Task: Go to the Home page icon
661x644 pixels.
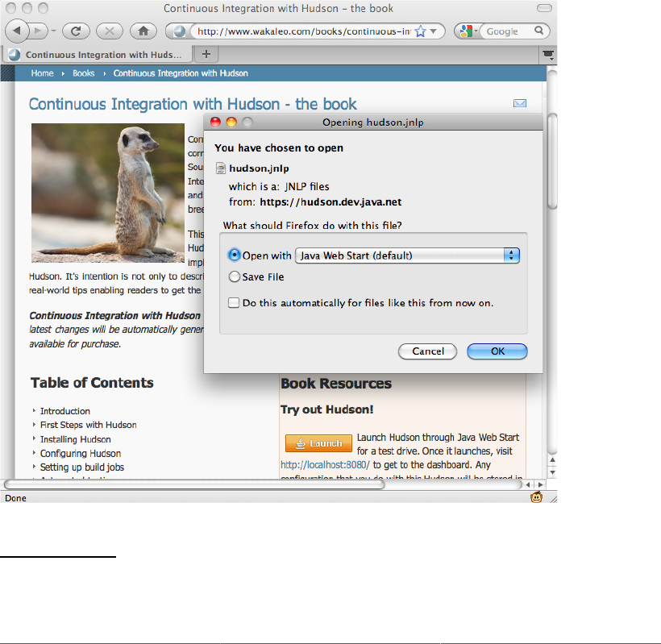Action: (143, 31)
